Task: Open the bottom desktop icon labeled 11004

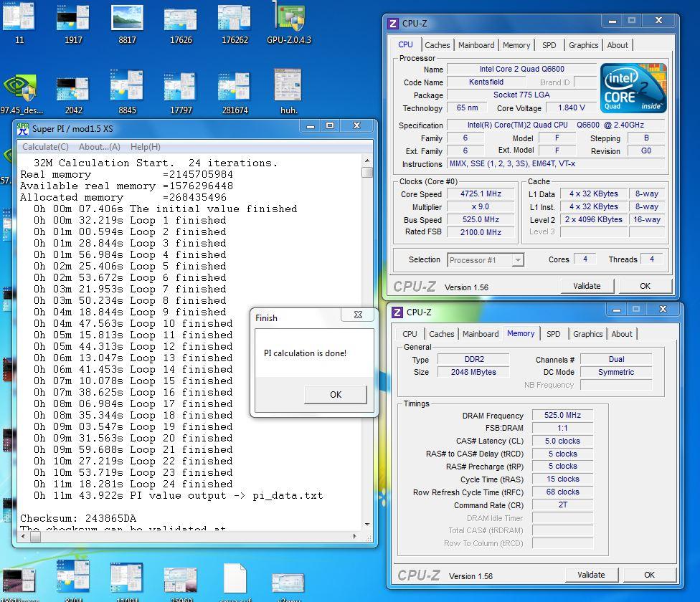Action: tap(127, 578)
